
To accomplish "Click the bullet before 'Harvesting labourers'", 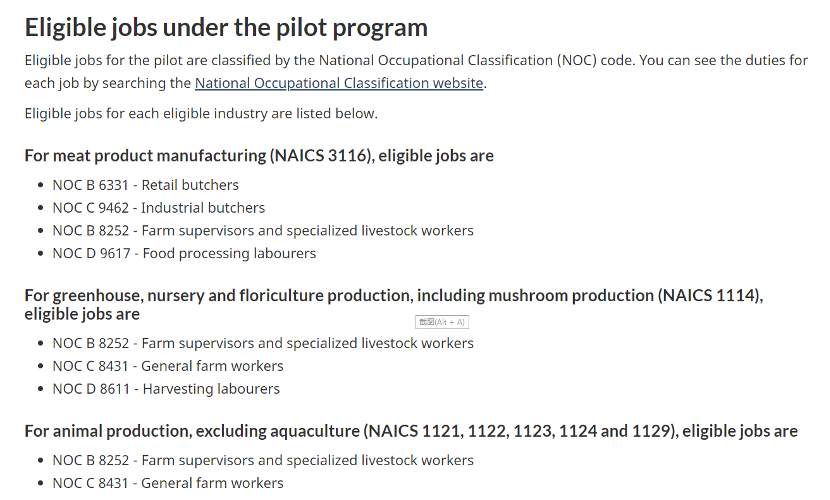I will [40, 389].
